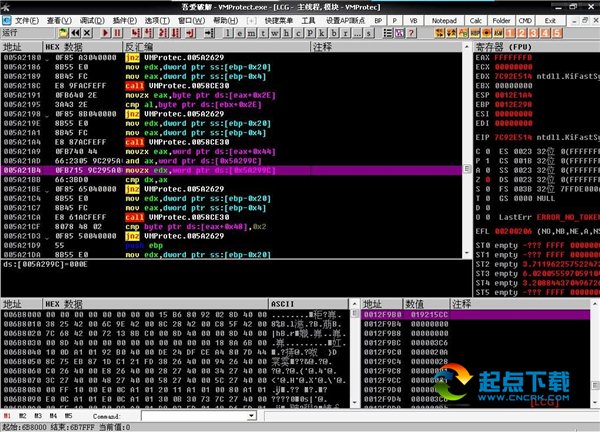The height and width of the screenshot is (432, 600).
Task: Click the CMD button
Action: point(525,21)
